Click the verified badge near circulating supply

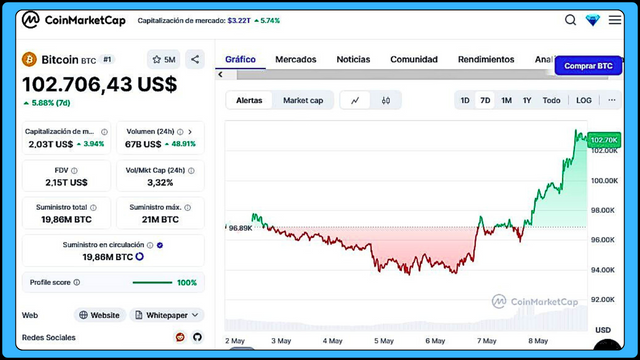(160, 245)
